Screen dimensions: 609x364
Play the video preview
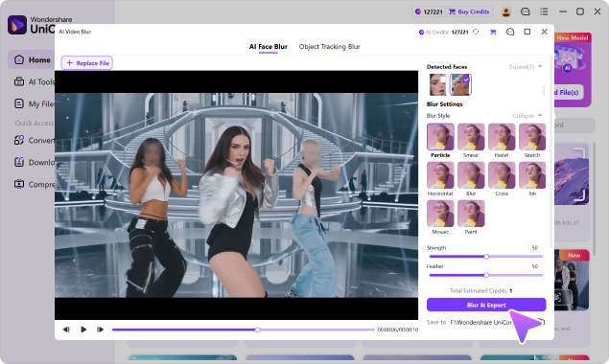point(83,330)
